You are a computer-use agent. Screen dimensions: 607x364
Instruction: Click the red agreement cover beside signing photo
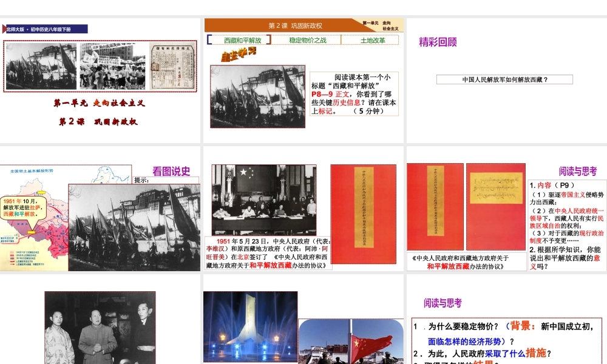point(364,214)
